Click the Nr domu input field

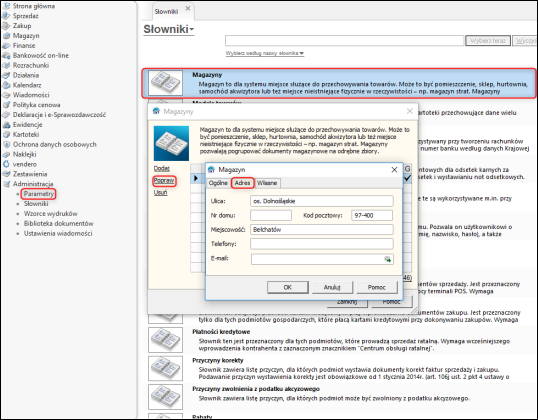[x=271, y=215]
